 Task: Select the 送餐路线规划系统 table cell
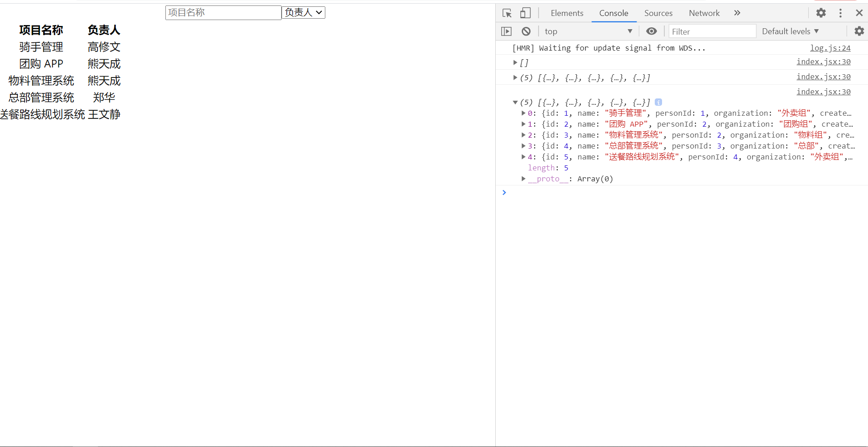coord(42,114)
